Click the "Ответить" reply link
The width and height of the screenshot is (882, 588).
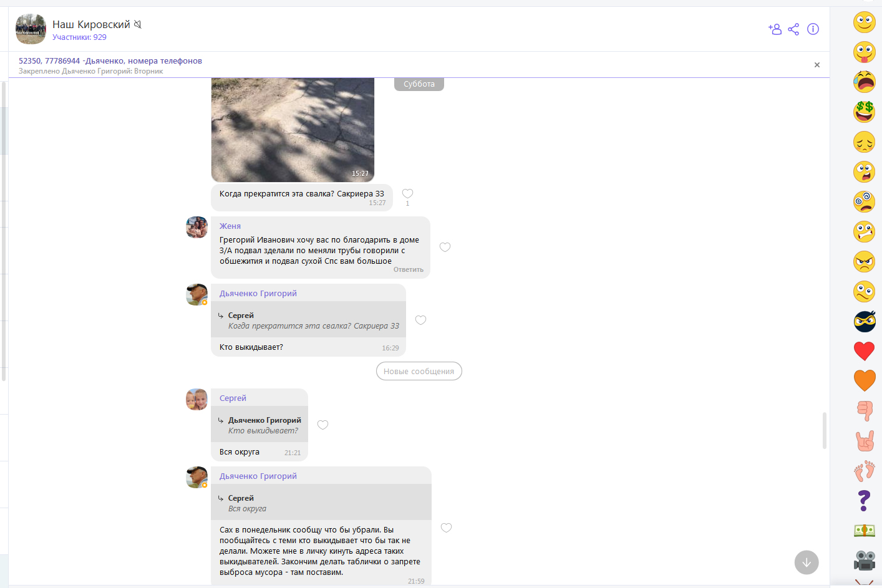(408, 270)
